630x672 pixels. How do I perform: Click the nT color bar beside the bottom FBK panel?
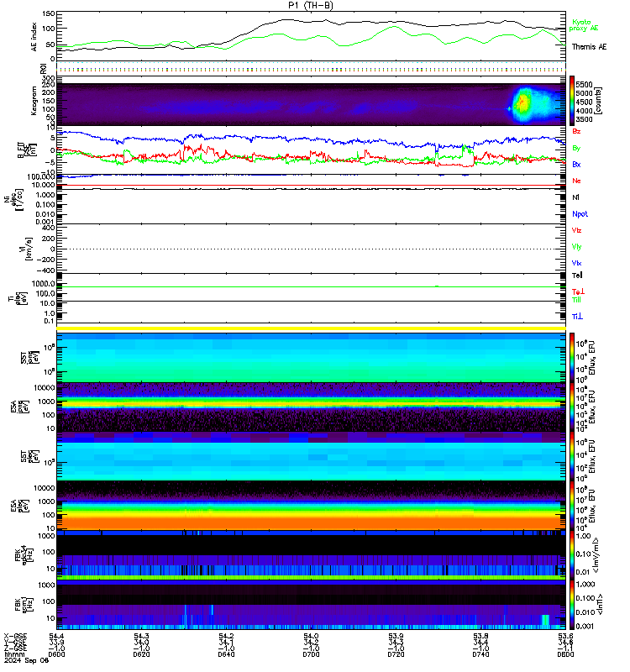(572, 605)
